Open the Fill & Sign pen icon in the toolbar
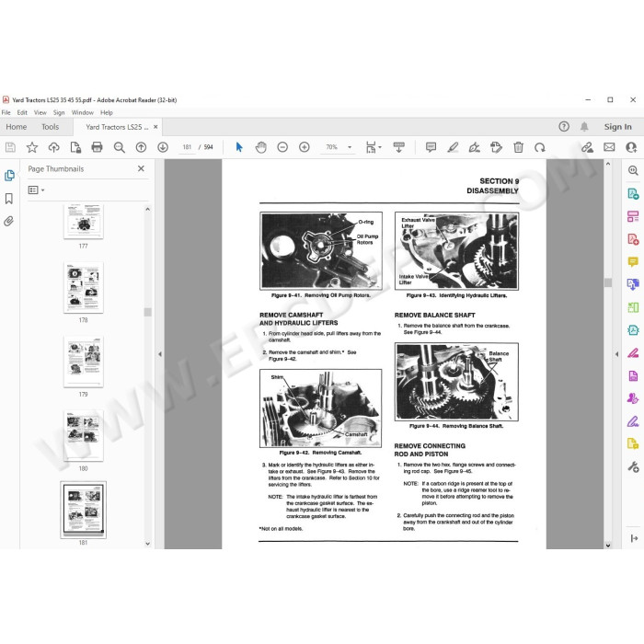 pos(475,147)
